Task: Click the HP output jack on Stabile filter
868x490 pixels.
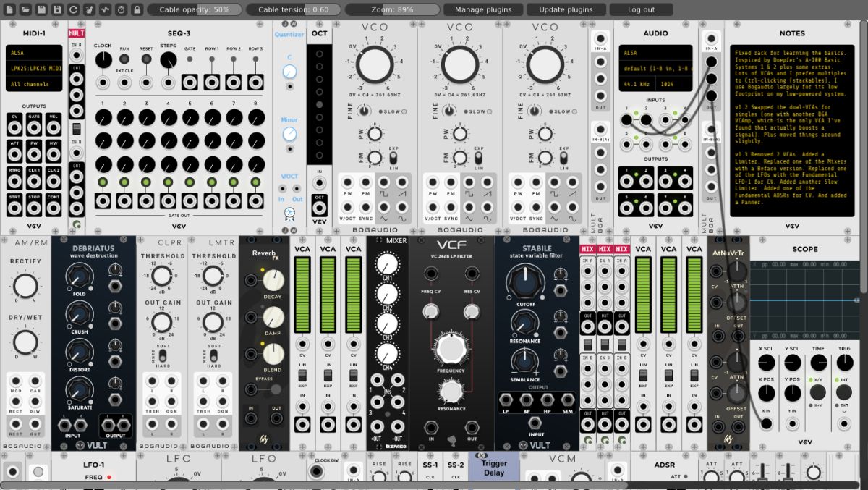Action: click(547, 400)
